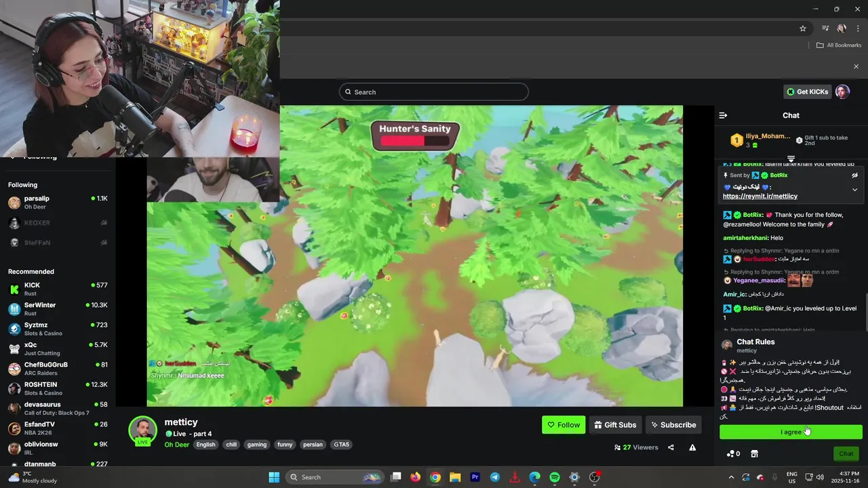Select the Yeganee_masudii username in chat
The image size is (868, 488).
(x=759, y=281)
